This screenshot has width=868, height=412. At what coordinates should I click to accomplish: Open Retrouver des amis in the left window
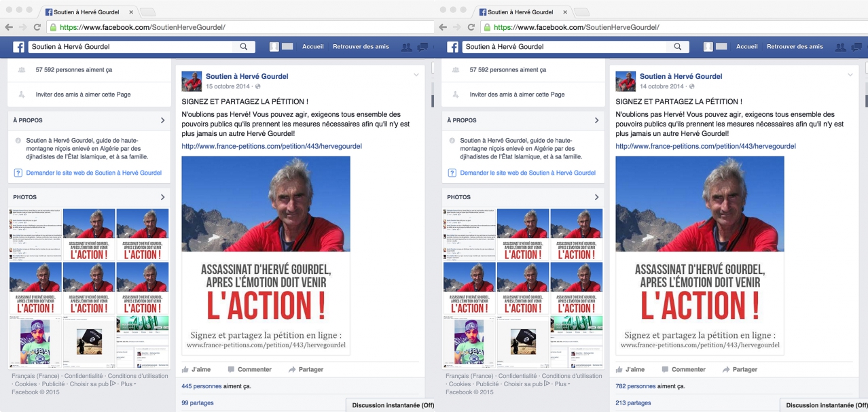361,47
